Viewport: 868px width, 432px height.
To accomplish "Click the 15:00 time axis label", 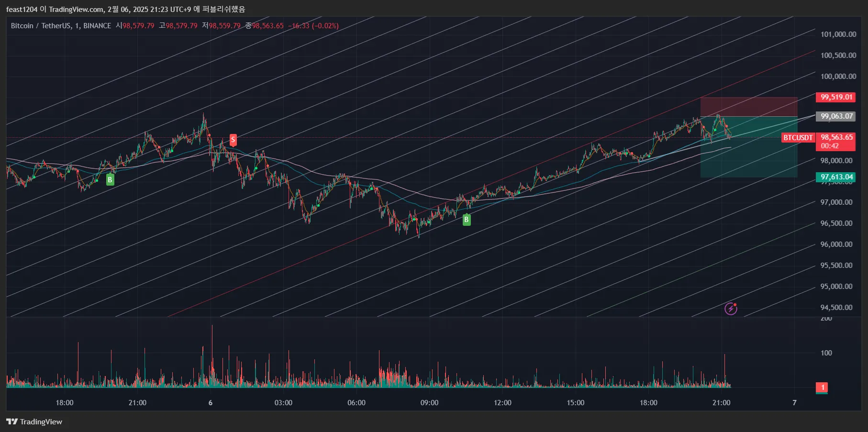I will pyautogui.click(x=576, y=403).
